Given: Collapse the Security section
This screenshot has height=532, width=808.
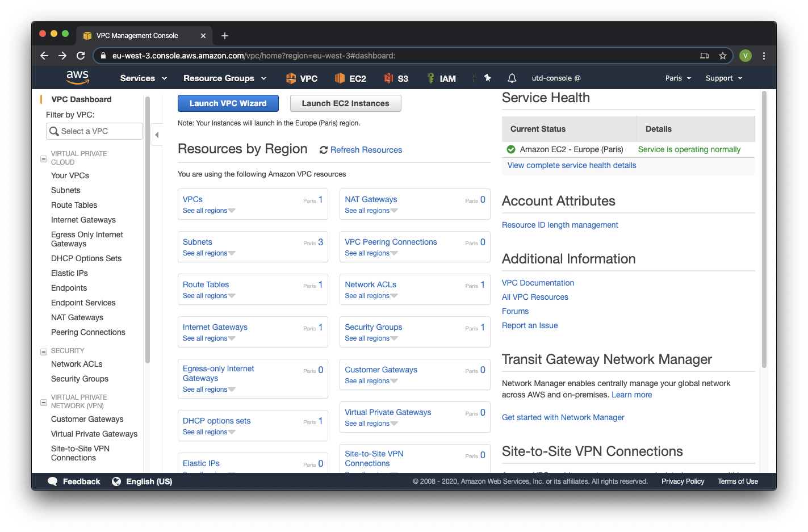Looking at the screenshot, I should tap(44, 352).
